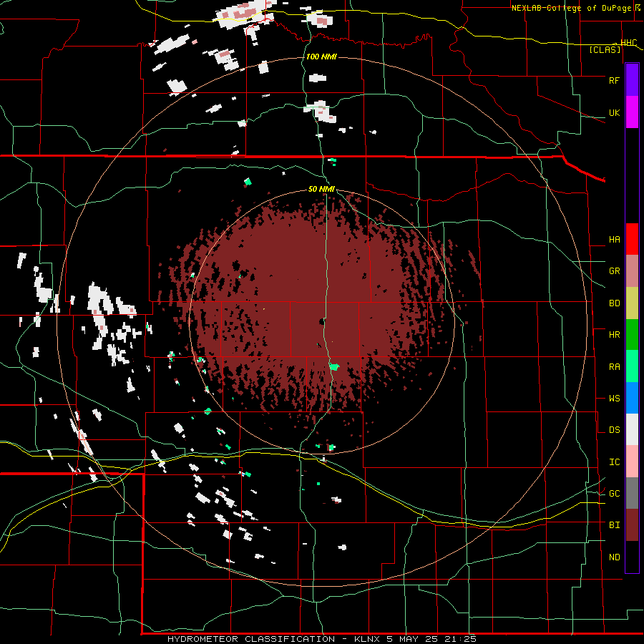644x644 pixels.
Task: Click the DS legend label text
Action: [614, 429]
